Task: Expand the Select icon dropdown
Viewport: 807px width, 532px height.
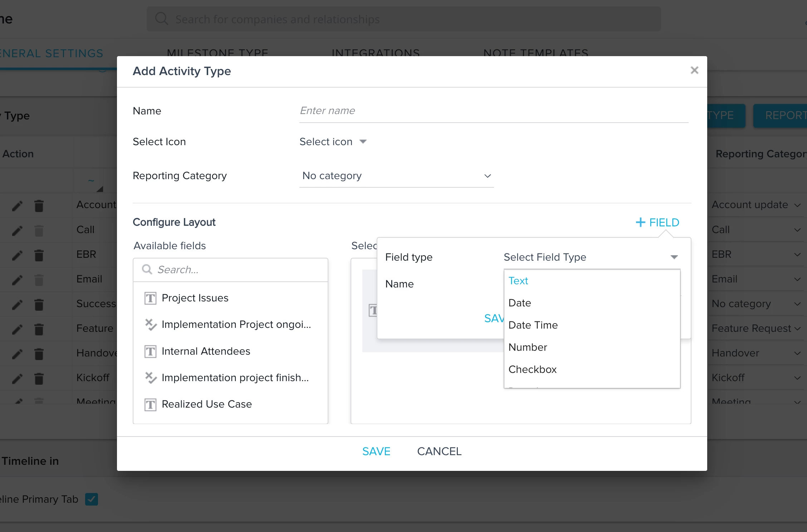Action: (x=333, y=142)
